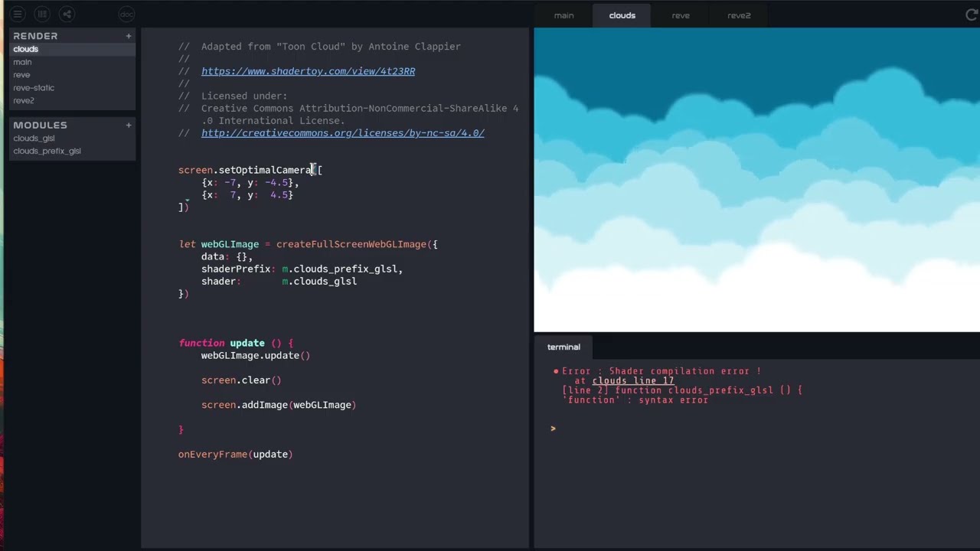Switch to the reve tab
The width and height of the screenshot is (980, 551).
(x=680, y=15)
